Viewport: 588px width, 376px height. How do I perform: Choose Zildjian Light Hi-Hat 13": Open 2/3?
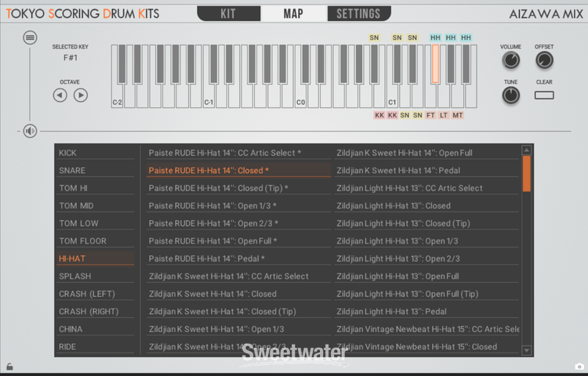(x=426, y=258)
